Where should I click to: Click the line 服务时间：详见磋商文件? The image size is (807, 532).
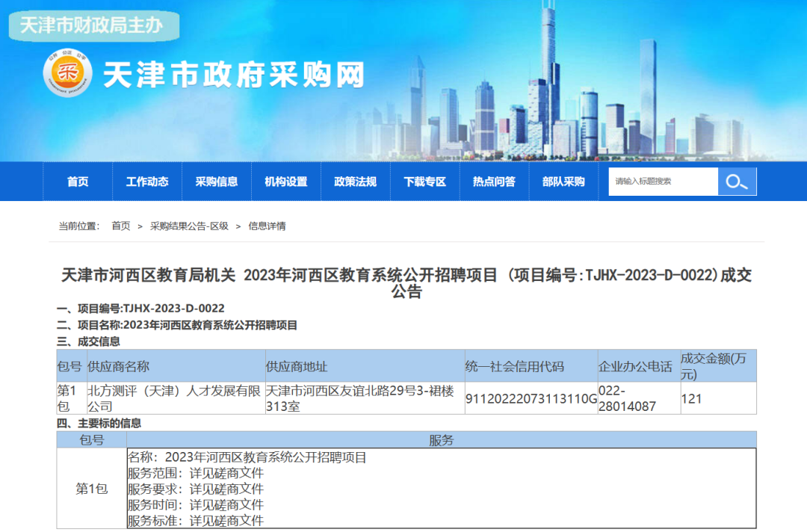click(x=196, y=505)
